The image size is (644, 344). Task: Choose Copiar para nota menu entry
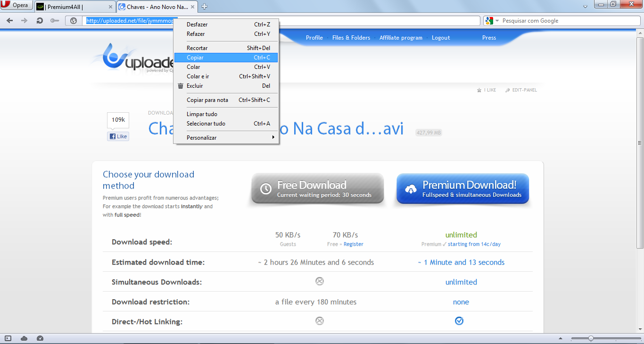226,100
